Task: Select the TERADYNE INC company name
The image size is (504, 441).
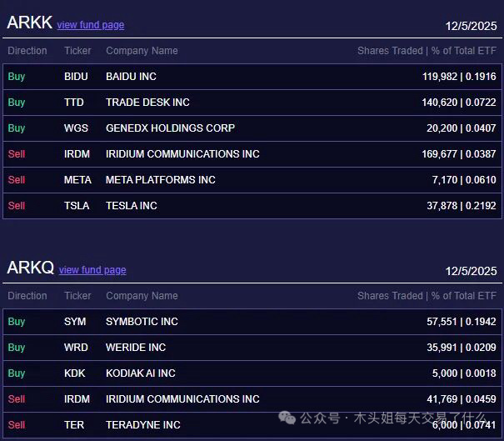Action: tap(143, 425)
